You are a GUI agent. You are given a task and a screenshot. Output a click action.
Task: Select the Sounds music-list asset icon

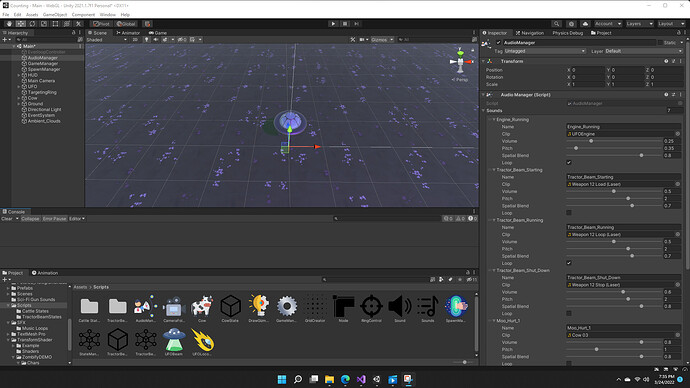click(x=428, y=306)
